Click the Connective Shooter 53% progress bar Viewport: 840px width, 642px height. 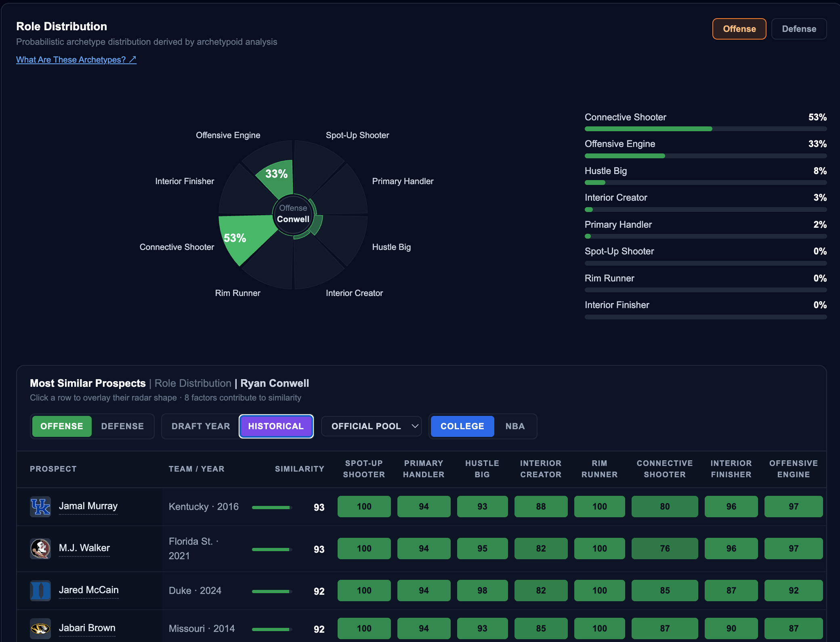tap(706, 129)
